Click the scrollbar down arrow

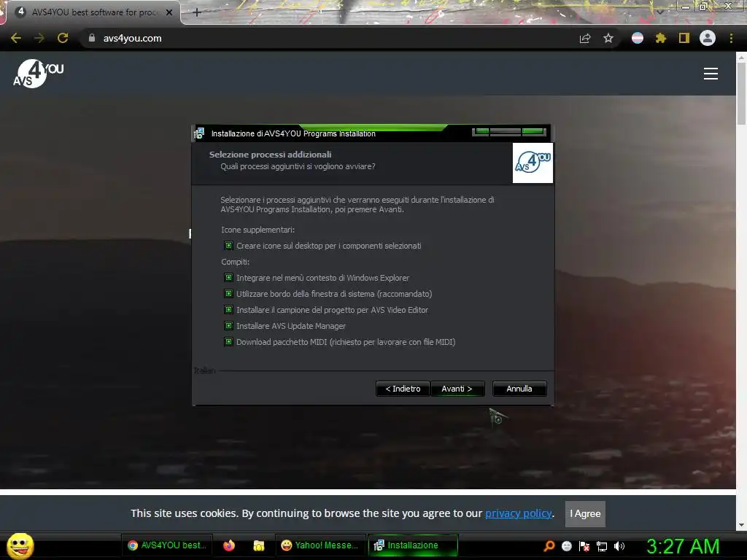point(741,525)
